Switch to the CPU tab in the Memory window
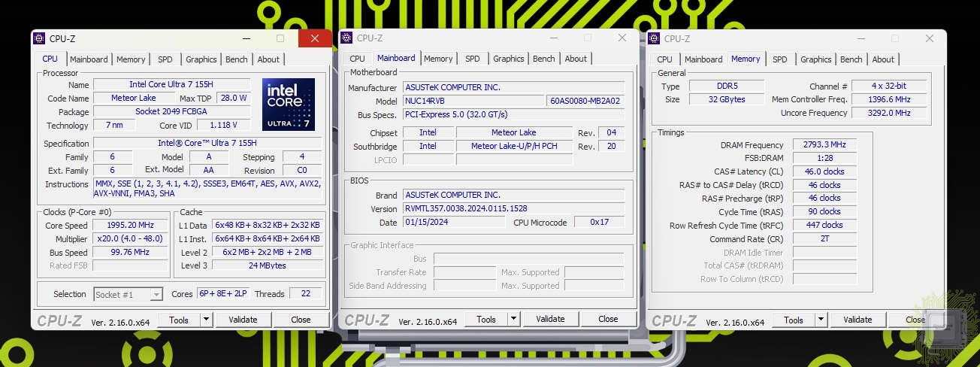 pos(665,59)
